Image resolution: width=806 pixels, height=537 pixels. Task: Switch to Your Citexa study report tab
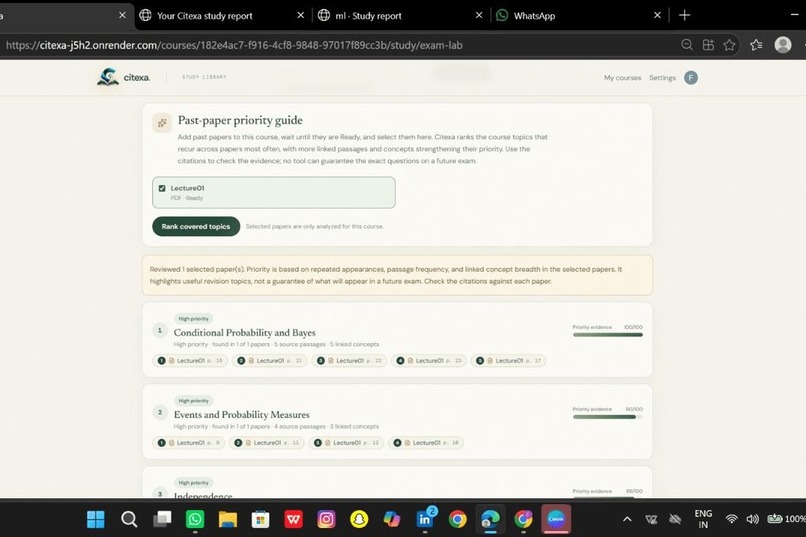click(224, 15)
